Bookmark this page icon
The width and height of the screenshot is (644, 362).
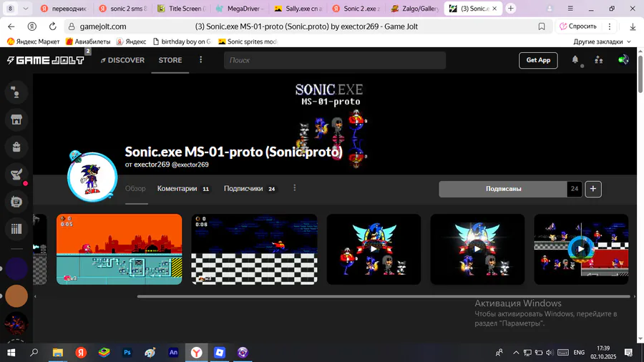542,26
